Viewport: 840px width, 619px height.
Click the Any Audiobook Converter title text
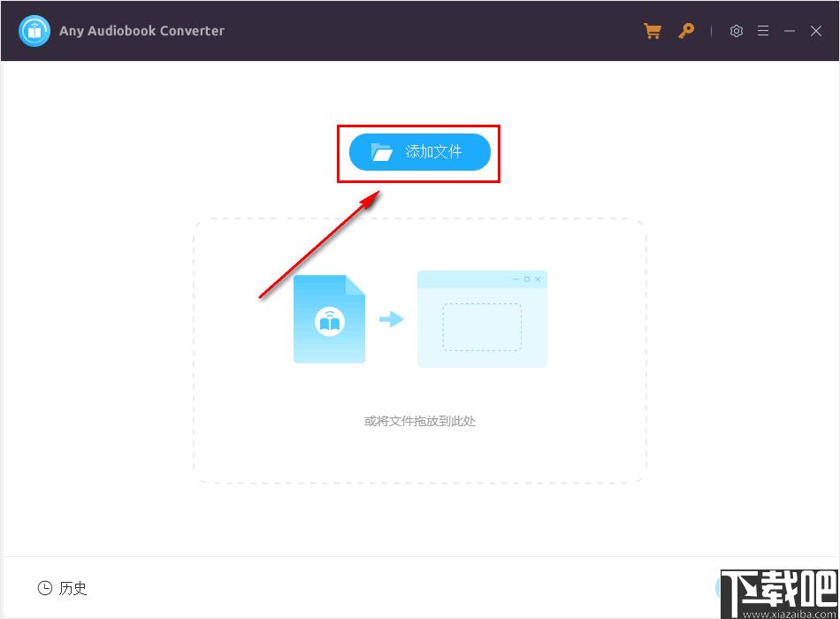click(x=142, y=31)
